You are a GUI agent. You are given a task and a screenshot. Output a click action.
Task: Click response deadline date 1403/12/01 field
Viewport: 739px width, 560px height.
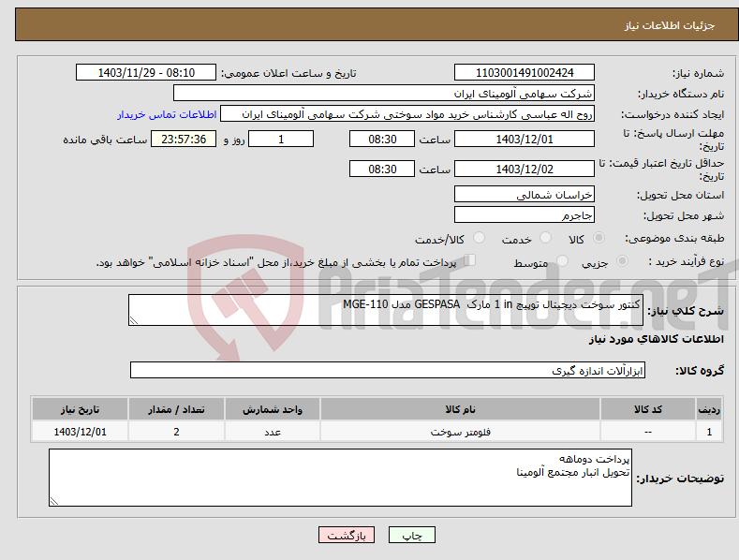[525, 139]
